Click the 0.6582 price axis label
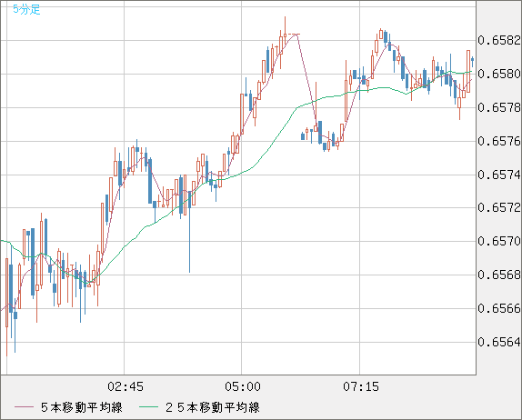522x420 pixels. pyautogui.click(x=499, y=40)
